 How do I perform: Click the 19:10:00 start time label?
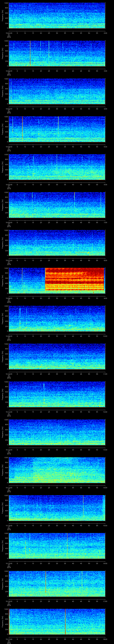coord(9,374)
